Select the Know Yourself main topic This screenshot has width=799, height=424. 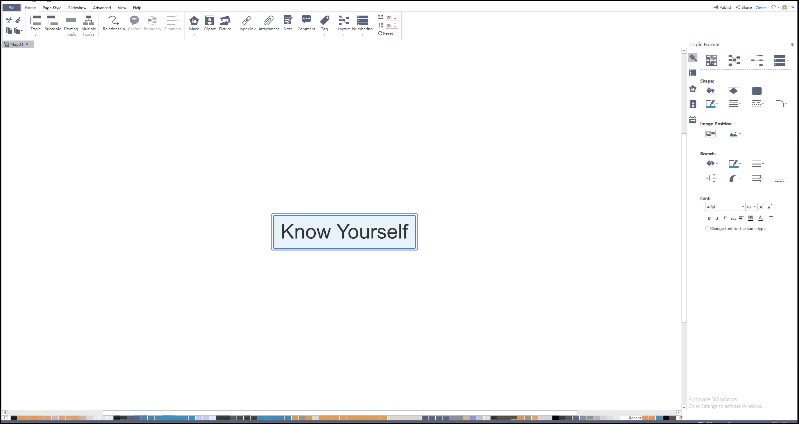point(344,232)
